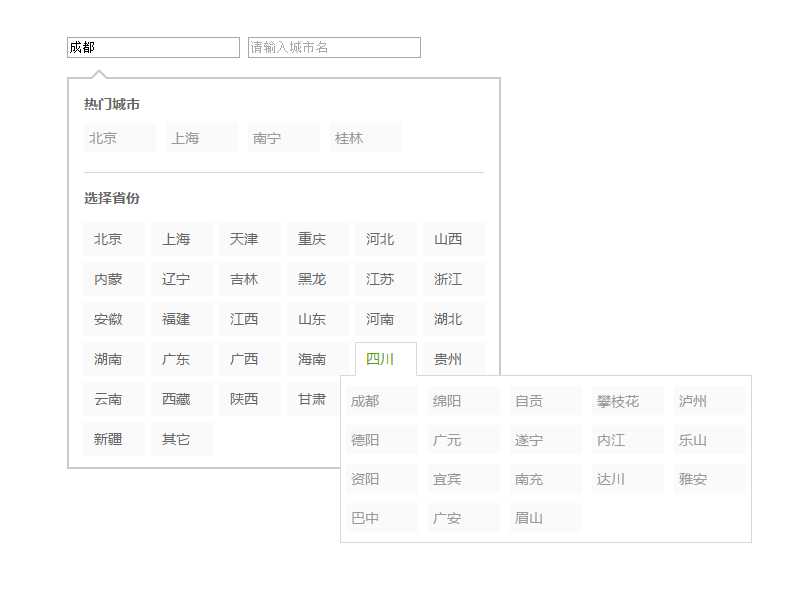Select the 新疆 province

pyautogui.click(x=114, y=439)
